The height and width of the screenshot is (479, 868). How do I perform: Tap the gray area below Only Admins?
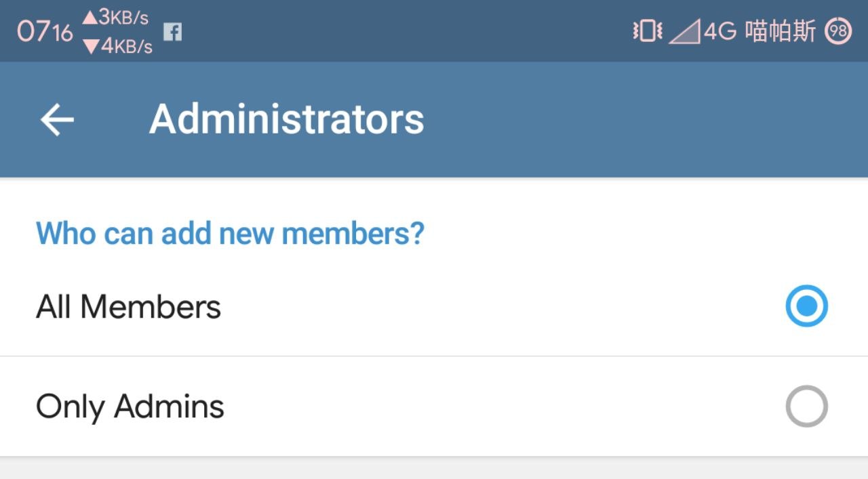pos(434,469)
